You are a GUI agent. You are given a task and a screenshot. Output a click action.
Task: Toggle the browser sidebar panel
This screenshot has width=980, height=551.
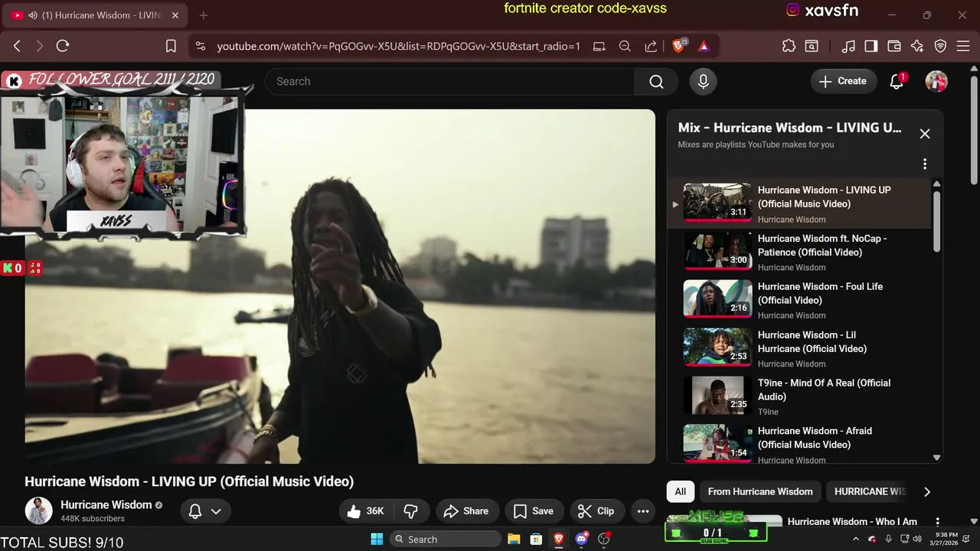(871, 46)
